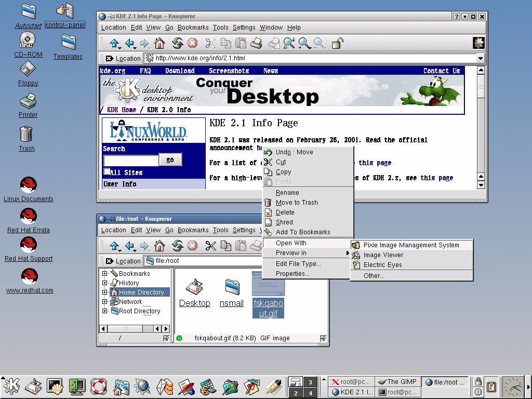Expand the Home Directory tree node
This screenshot has height=399, width=532.
coord(104,292)
